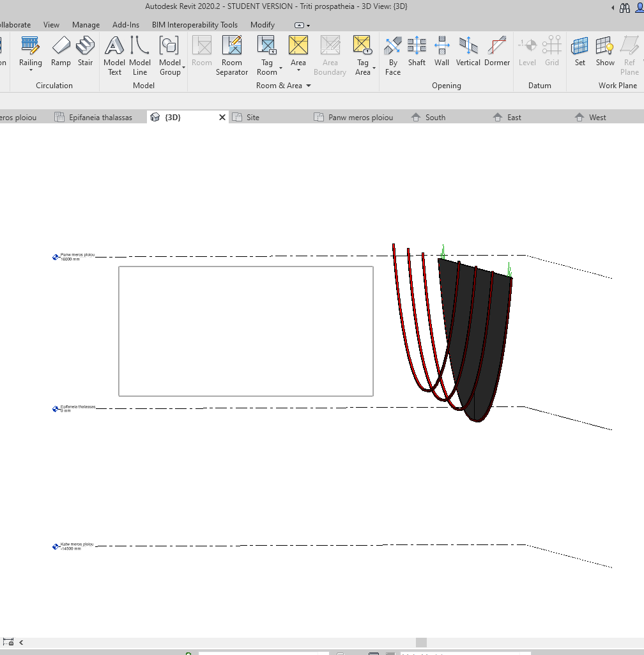Expand the Room & Area panel dropdown
This screenshot has width=644, height=655.
coord(309,86)
